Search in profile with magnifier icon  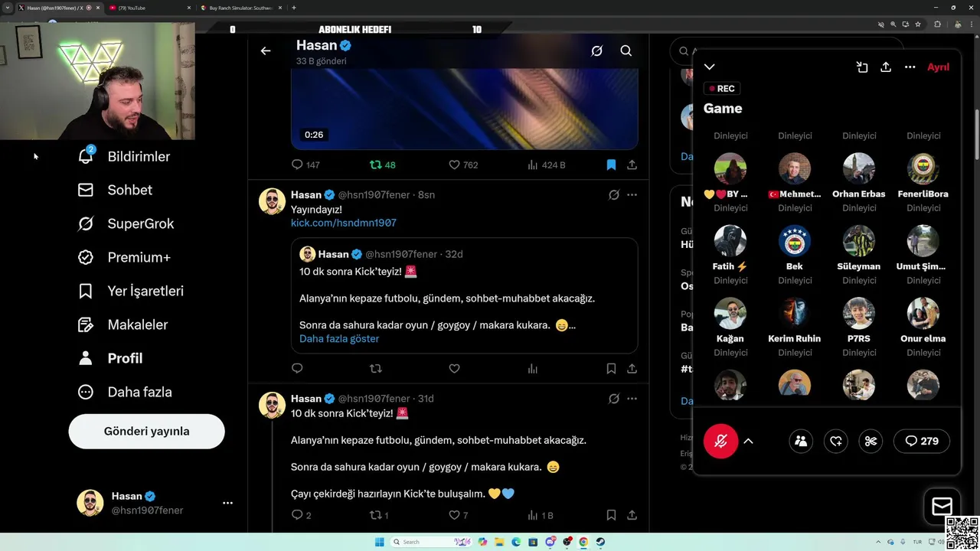tap(626, 51)
